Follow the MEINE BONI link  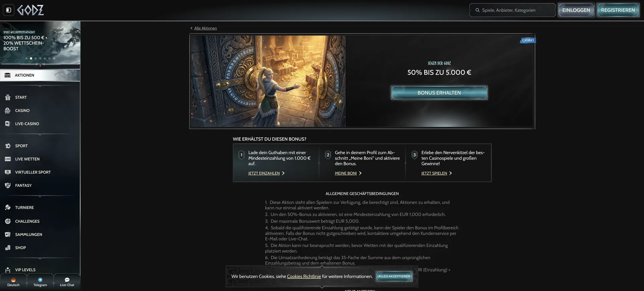[x=348, y=173]
